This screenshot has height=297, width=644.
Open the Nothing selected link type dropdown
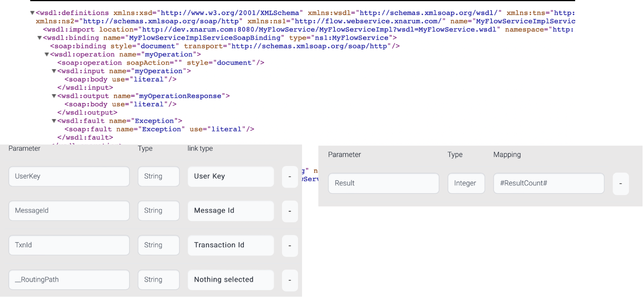pos(231,280)
